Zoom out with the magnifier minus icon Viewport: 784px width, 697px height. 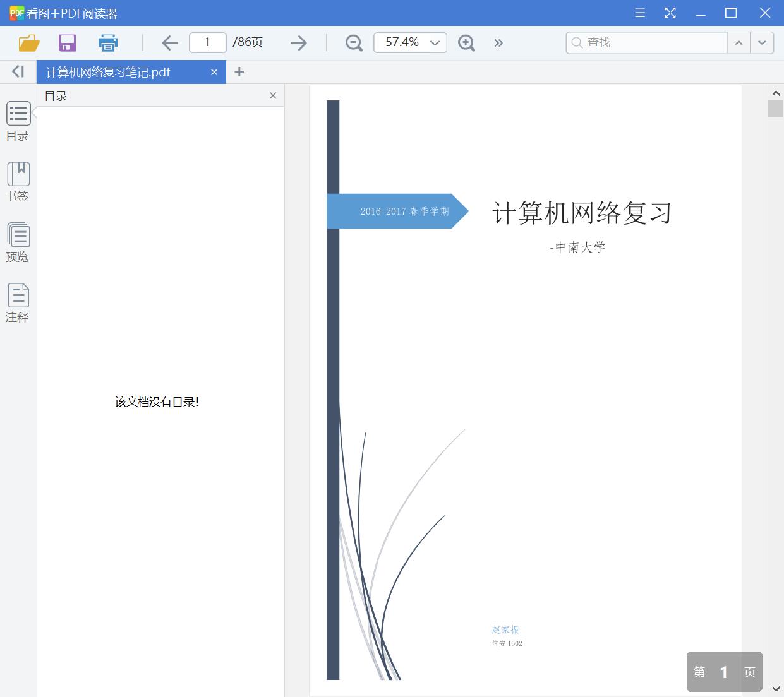(x=353, y=42)
